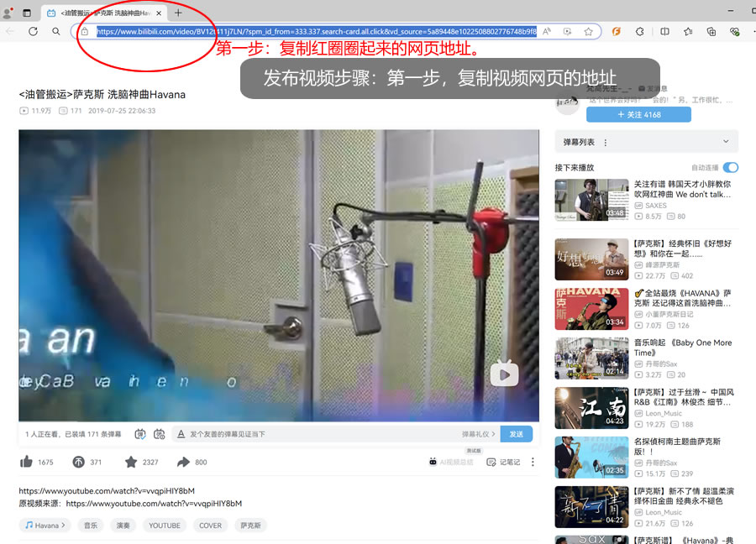Open the red HAVANA video thumbnail
This screenshot has height=544, width=756.
tap(591, 309)
